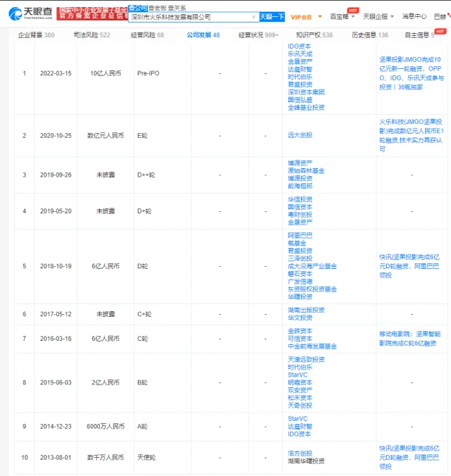Open news link 移动电影院：坚果智能影院完成C轮6亿融资
Image resolution: width=451 pixels, height=476 pixels.
click(409, 339)
